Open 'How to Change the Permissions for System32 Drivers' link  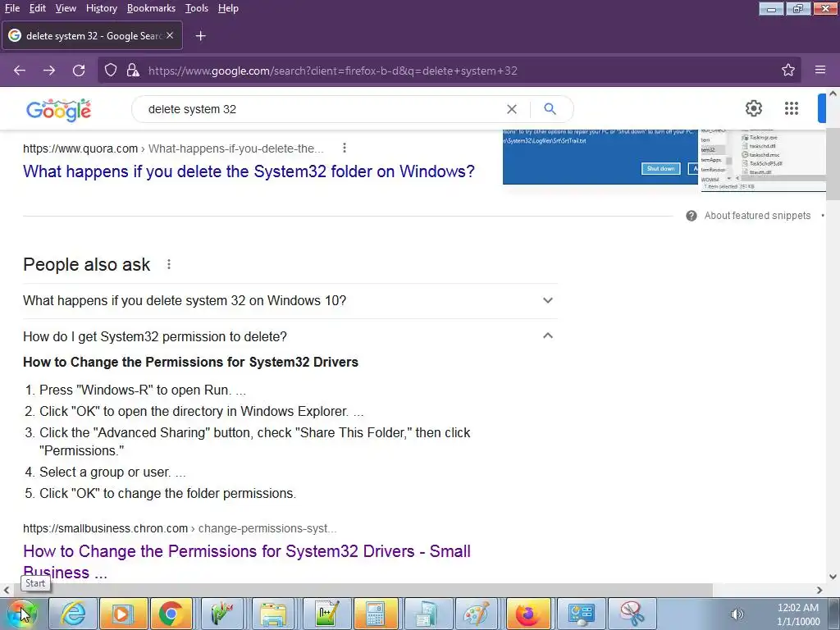[247, 561]
